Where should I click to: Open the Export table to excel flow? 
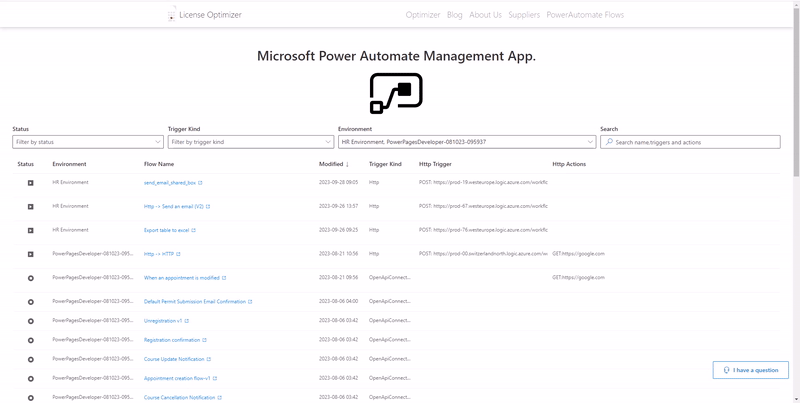[166, 230]
